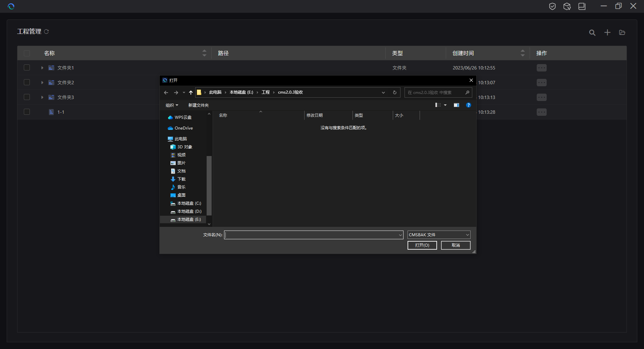Click the 此电脑 breadcrumb segment
Screen dimensions: 644x349
215,92
